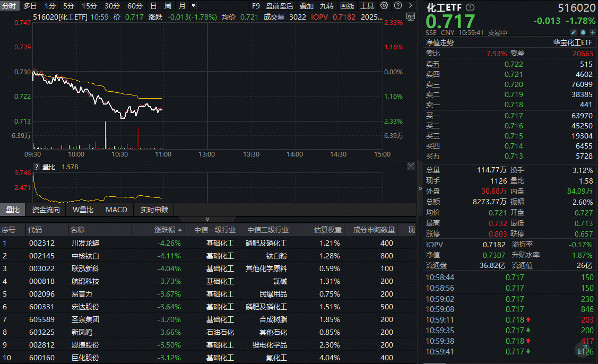Viewport: 598px width, 364px height.
Task: Collapse the lower panel via center chevron
Action: tap(207, 219)
